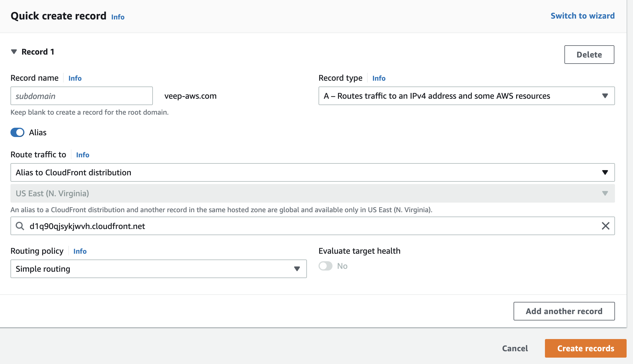The width and height of the screenshot is (633, 364).
Task: Click the Delete button for Record 1
Action: [589, 54]
